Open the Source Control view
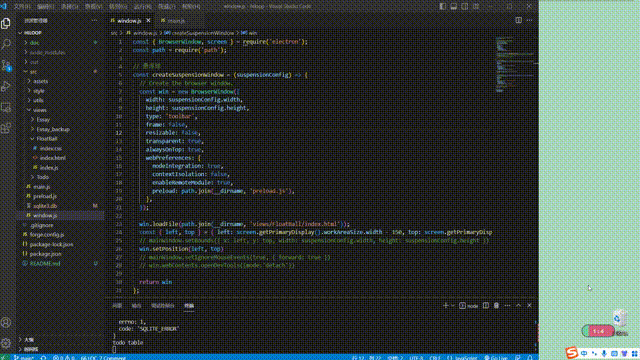This screenshot has width=640, height=360. (x=6, y=65)
